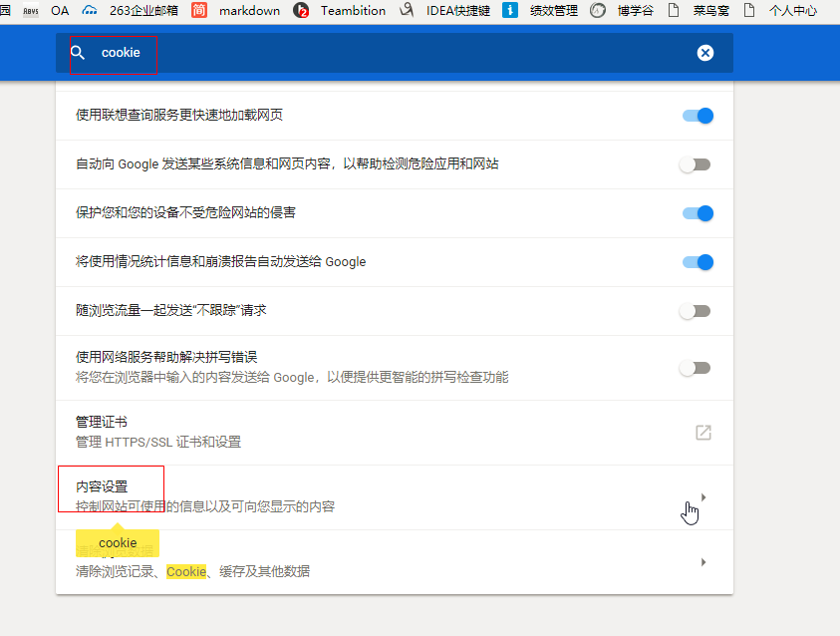Open the OA bookmark
840x636 pixels.
[60, 10]
